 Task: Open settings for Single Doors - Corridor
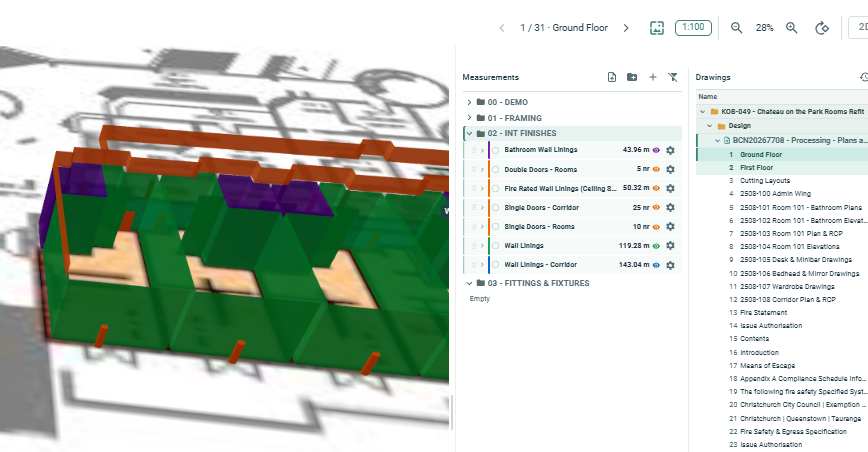pyautogui.click(x=670, y=207)
